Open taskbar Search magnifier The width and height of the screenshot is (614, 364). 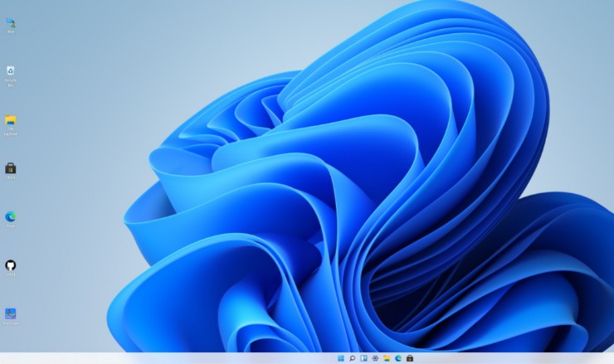352,358
